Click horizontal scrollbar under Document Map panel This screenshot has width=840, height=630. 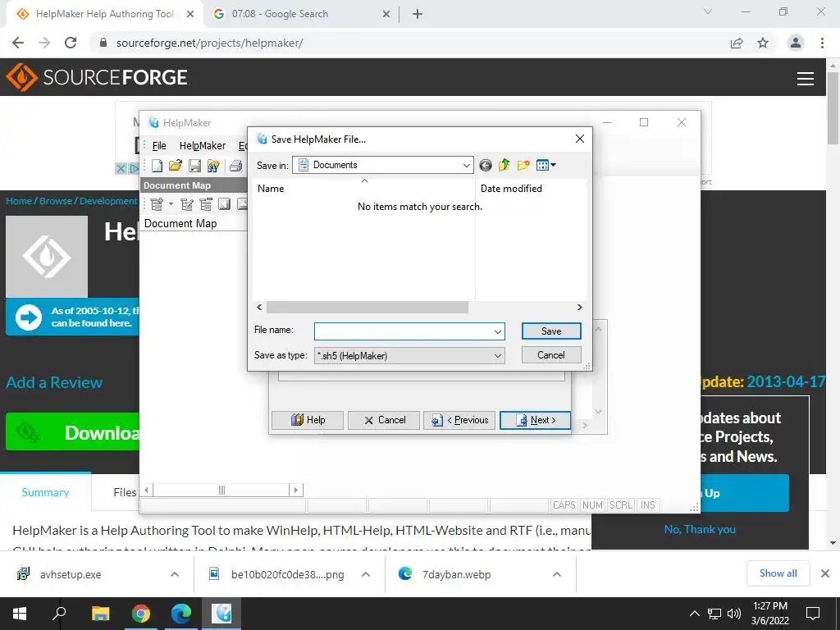coord(221,490)
